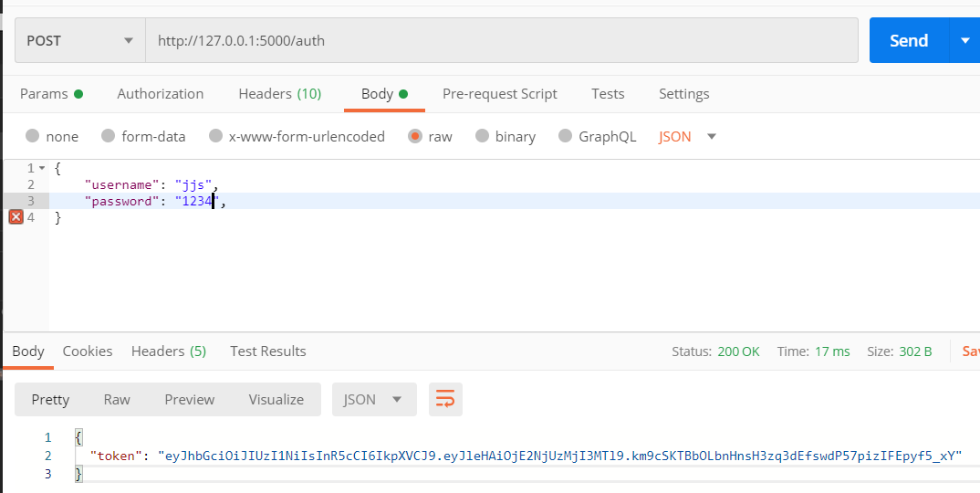This screenshot has height=493, width=980.
Task: Open the Send button dropdown arrow
Action: point(964,41)
